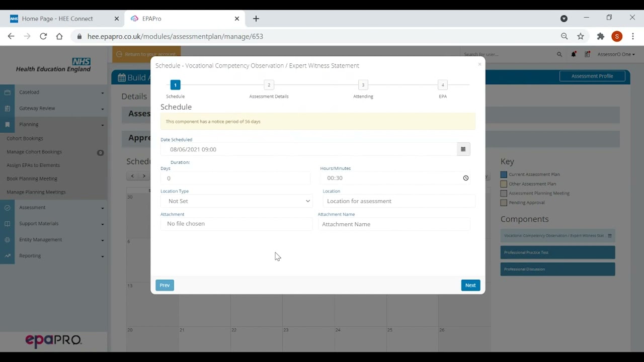Click the Prev button in dialog

coord(165,285)
